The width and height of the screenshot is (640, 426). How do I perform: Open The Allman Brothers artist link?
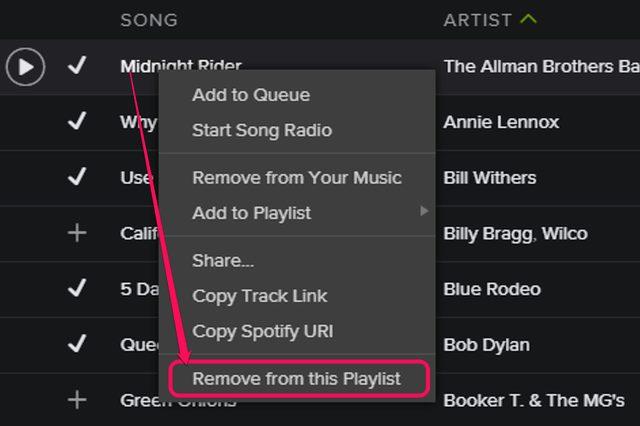click(540, 67)
